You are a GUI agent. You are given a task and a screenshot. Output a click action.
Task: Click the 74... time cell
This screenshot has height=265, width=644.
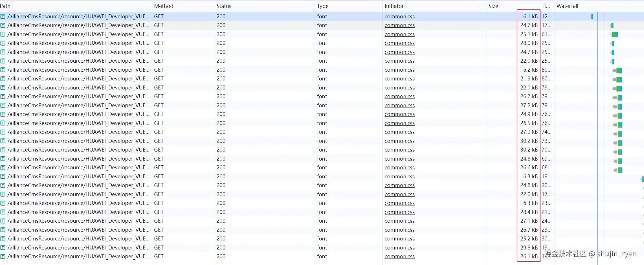coord(546,132)
